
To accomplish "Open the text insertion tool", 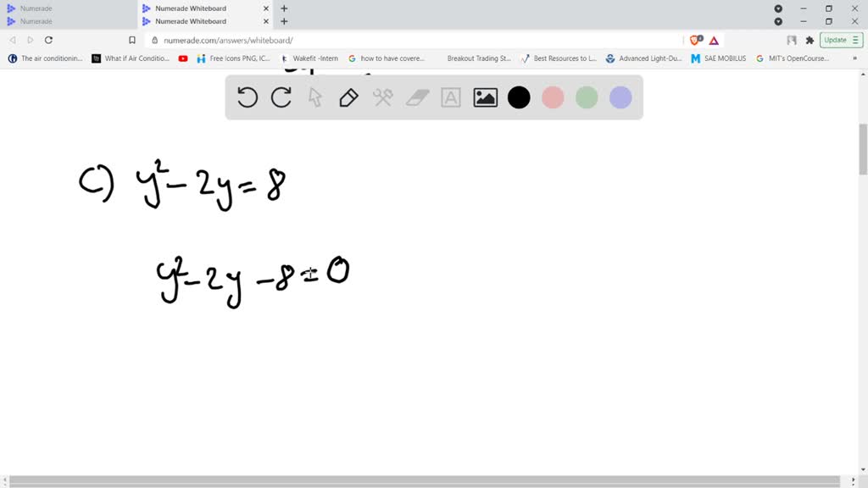I will tap(450, 97).
